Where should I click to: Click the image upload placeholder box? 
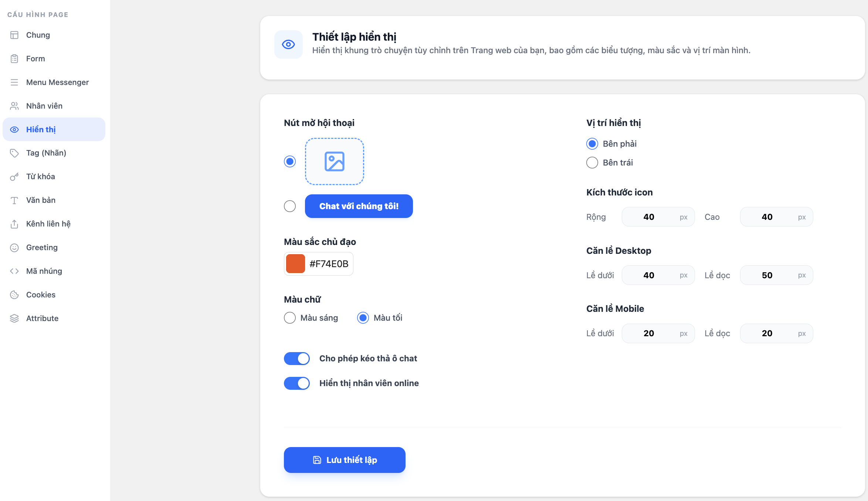(x=334, y=161)
